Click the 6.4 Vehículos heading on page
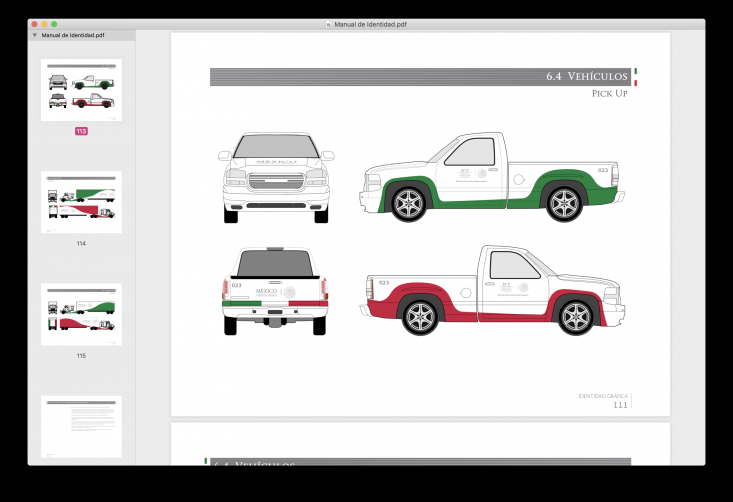This screenshot has height=502, width=733. pos(586,77)
